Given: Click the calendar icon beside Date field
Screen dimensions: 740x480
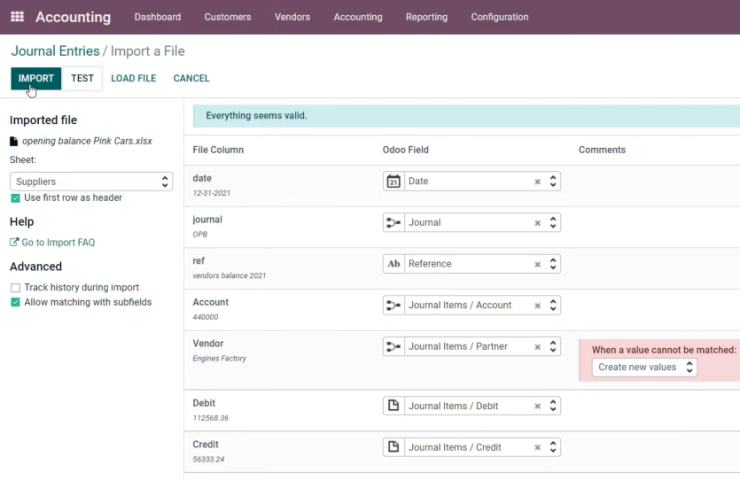Looking at the screenshot, I should coord(393,181).
